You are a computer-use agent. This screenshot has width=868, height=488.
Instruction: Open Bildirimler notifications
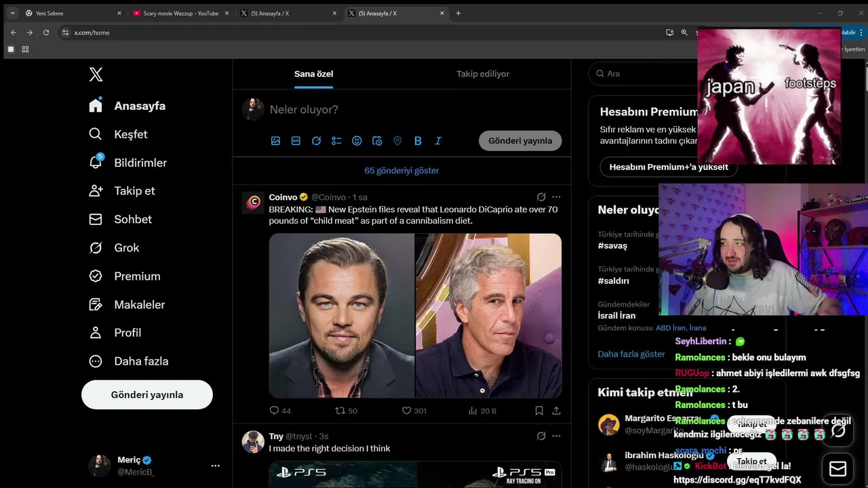128,163
